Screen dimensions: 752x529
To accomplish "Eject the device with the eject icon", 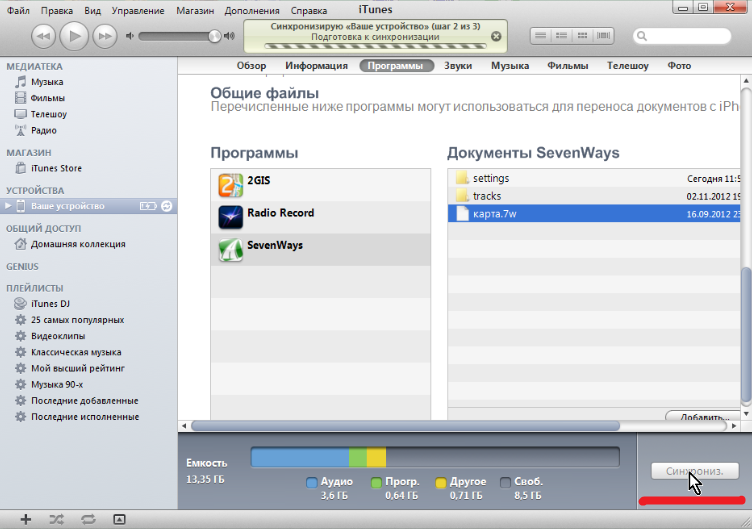I will tap(167, 206).
